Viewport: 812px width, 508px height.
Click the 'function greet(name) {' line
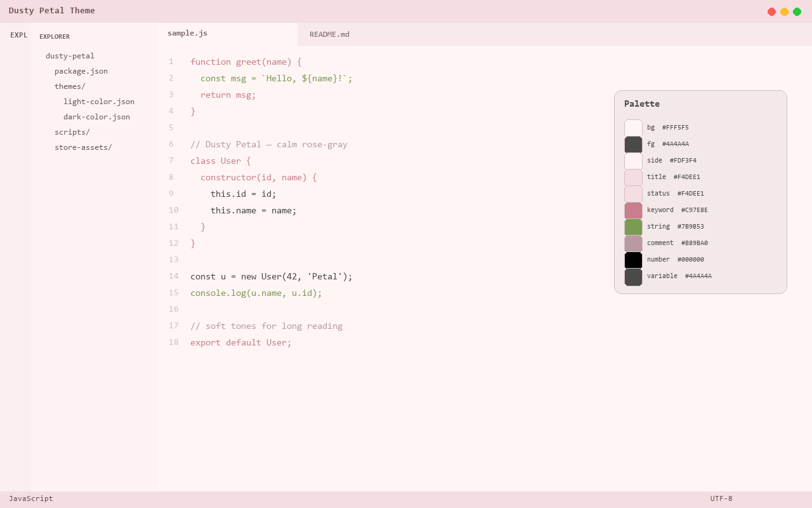[246, 62]
